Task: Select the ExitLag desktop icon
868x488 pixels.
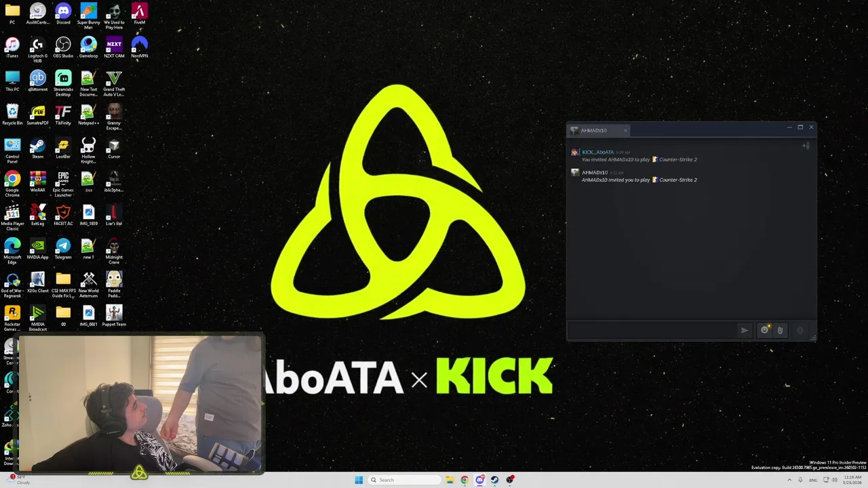Action: coord(38,214)
